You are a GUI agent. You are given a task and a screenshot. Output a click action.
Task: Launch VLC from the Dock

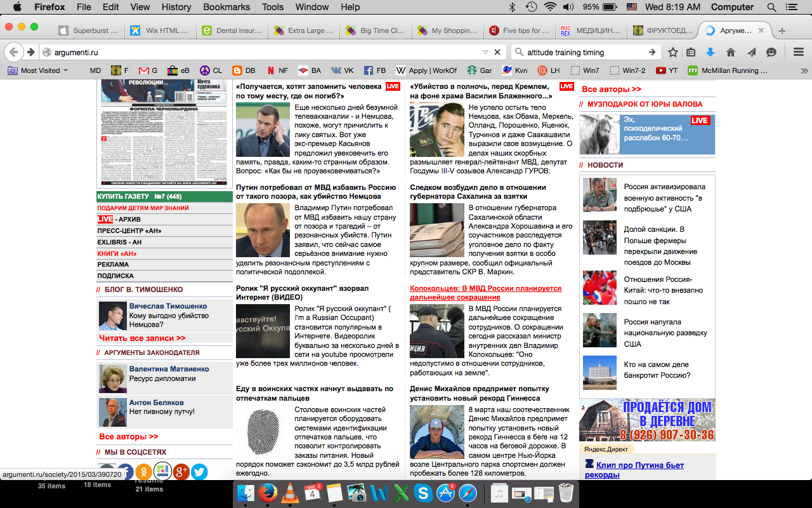[290, 493]
